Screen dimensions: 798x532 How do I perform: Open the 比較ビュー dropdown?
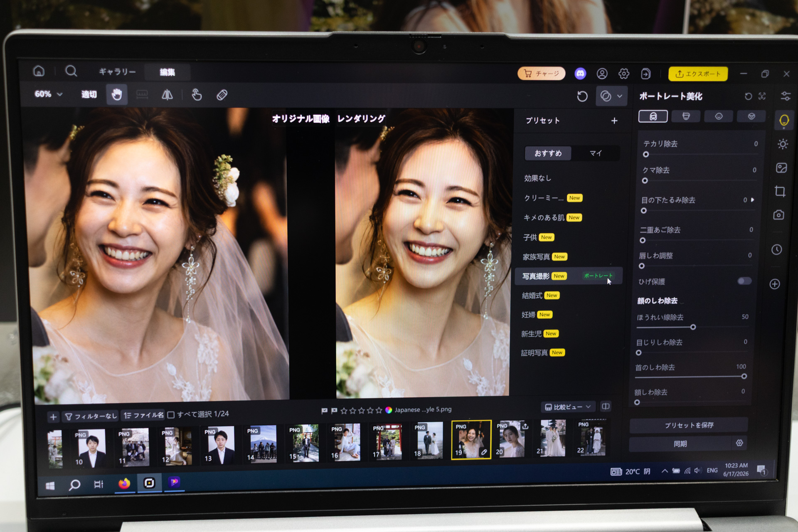click(x=568, y=407)
